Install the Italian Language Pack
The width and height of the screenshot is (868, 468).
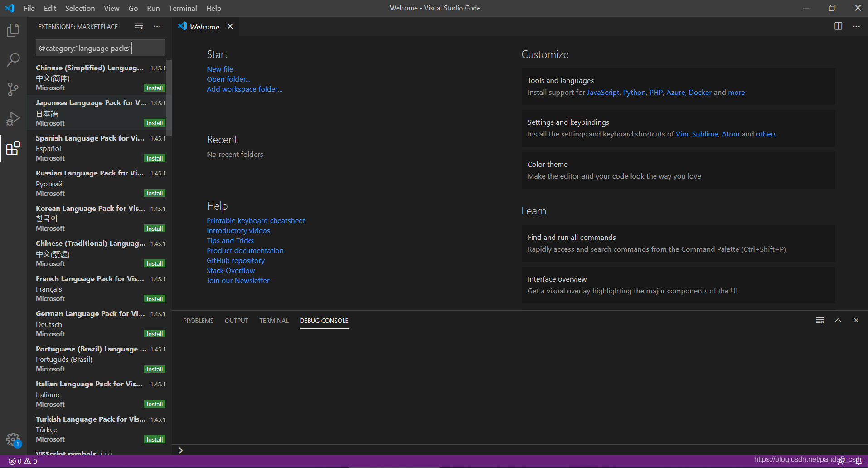(x=155, y=404)
